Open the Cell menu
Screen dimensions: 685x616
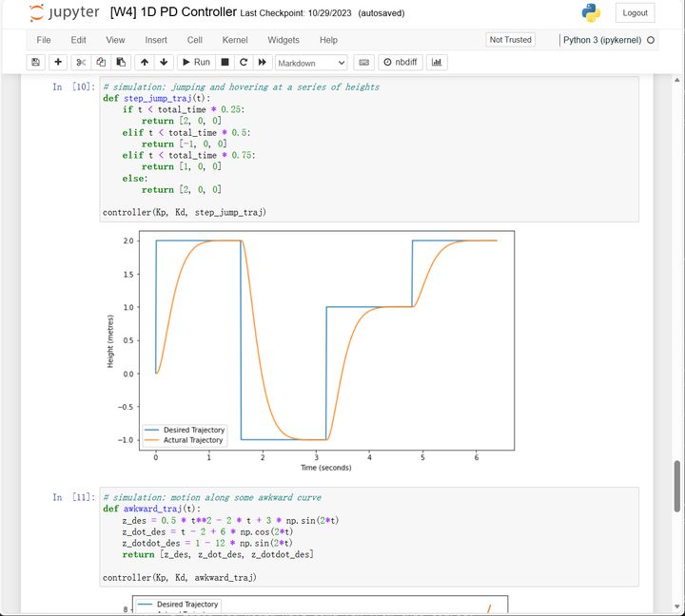tap(194, 40)
